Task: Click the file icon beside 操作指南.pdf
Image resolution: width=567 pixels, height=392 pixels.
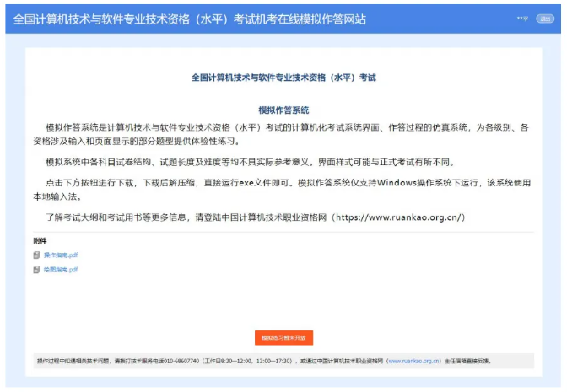Action: [x=36, y=255]
